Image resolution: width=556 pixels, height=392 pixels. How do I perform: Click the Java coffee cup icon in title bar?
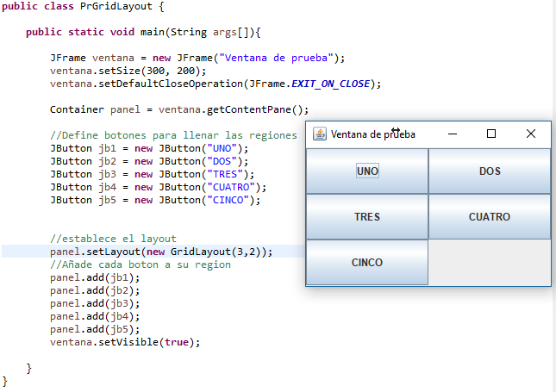coord(320,134)
